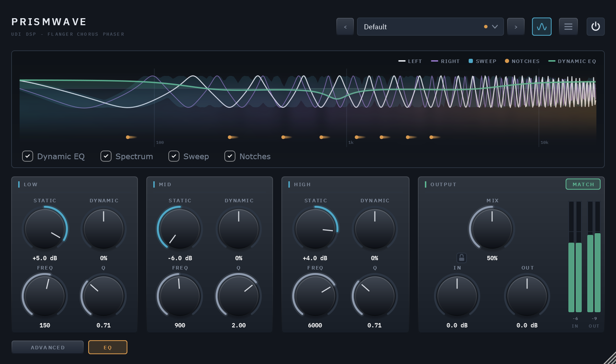Click the OUT gain knob
This screenshot has width=616, height=364.
527,296
